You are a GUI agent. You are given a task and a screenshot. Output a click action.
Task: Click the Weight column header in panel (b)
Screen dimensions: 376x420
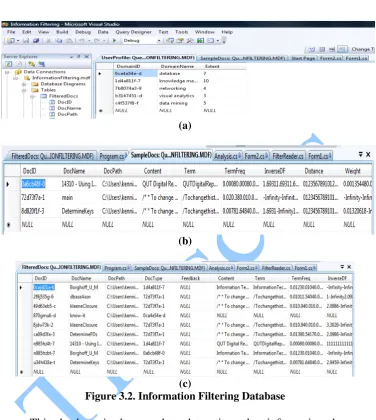pyautogui.click(x=353, y=171)
